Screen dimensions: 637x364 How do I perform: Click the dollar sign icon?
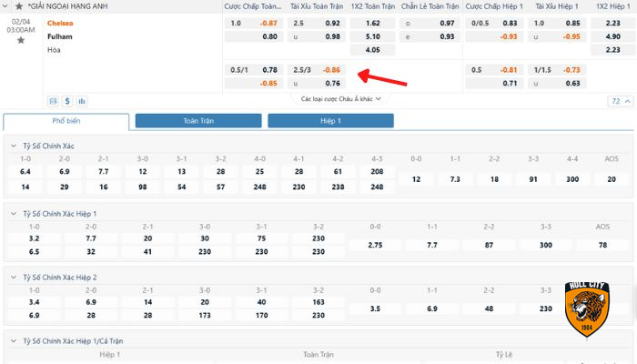click(x=67, y=101)
